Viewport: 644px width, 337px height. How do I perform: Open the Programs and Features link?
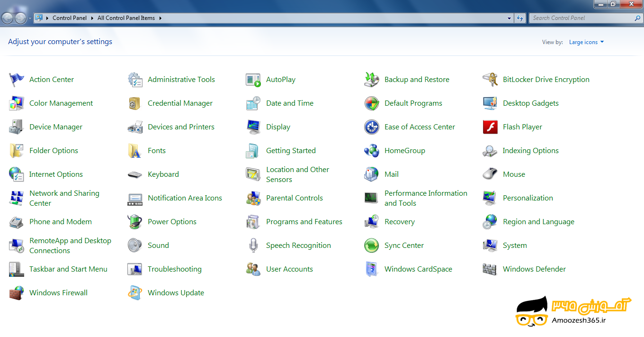(304, 222)
